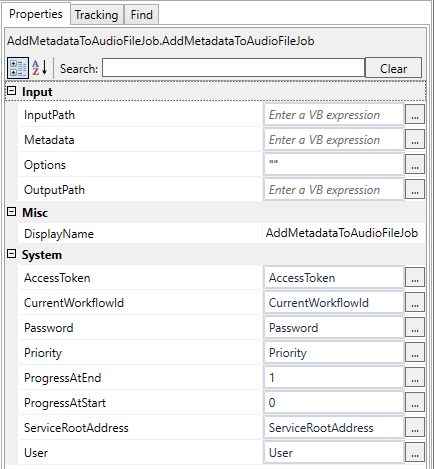Screen dimensions: 434x469
Task: Open ellipsis editor for Priority
Action: click(415, 352)
